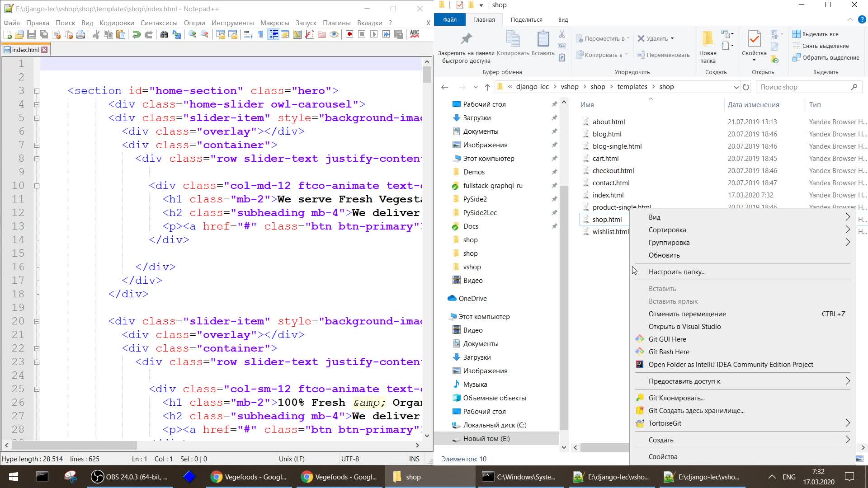The image size is (868, 488).
Task: Toggle file monitoring eye icon
Action: coord(334,34)
